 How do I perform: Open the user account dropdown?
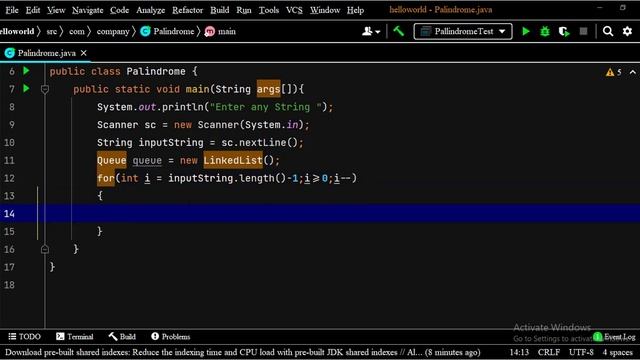(x=371, y=31)
